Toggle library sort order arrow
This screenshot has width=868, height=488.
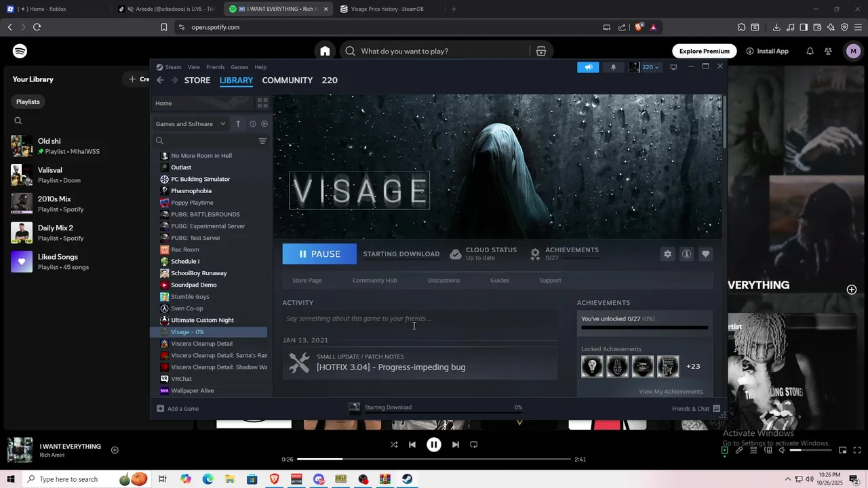click(238, 124)
